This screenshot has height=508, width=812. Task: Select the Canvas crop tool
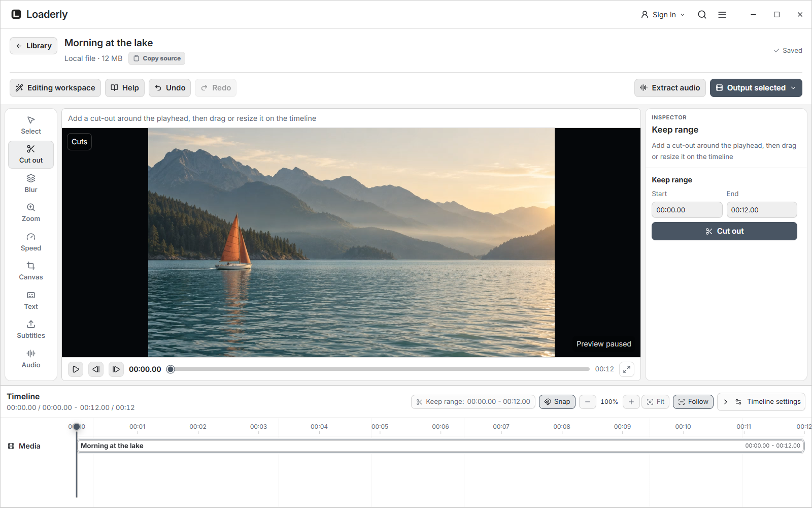[31, 271]
